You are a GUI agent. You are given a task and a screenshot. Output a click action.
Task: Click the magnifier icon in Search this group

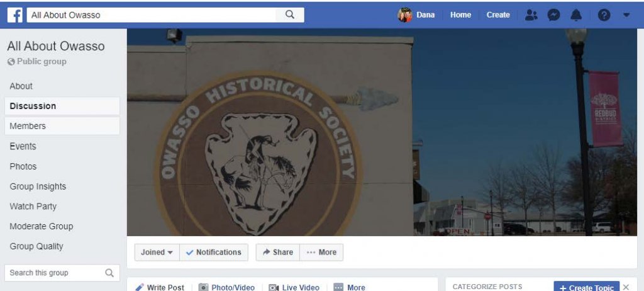109,273
